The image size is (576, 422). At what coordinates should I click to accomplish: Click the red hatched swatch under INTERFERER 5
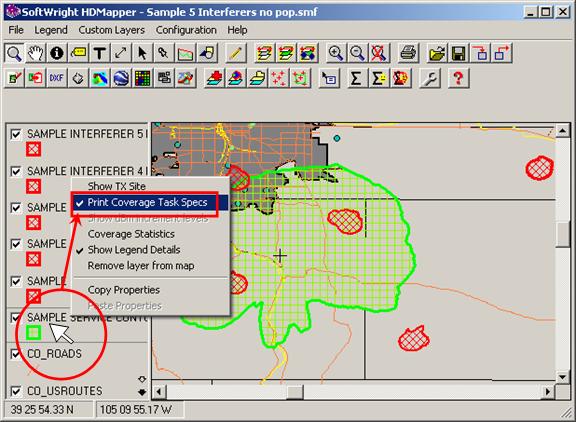click(33, 149)
